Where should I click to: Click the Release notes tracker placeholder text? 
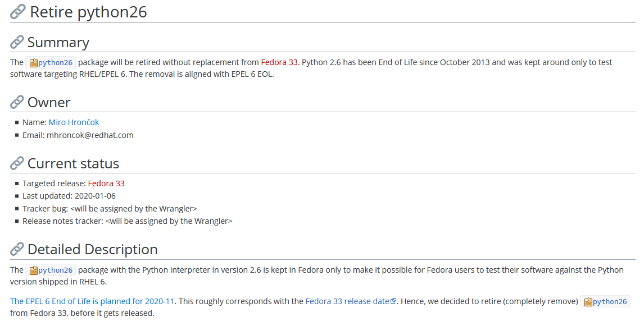pos(169,221)
